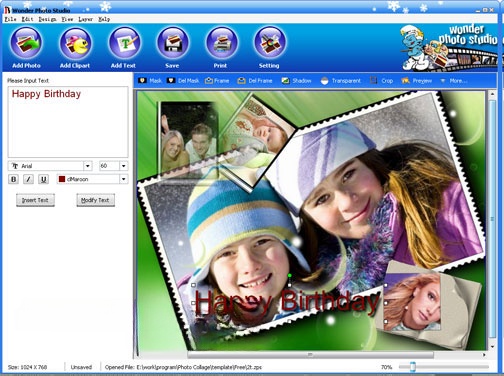The width and height of the screenshot is (504, 376).
Task: Open the Layer menu
Action: pyautogui.click(x=86, y=19)
